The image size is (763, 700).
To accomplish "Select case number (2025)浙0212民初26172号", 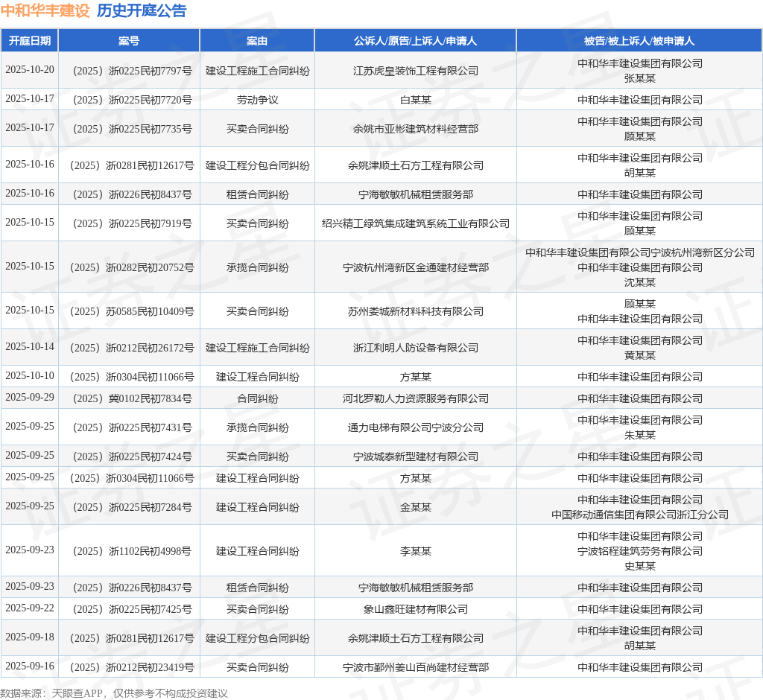I will tap(132, 348).
